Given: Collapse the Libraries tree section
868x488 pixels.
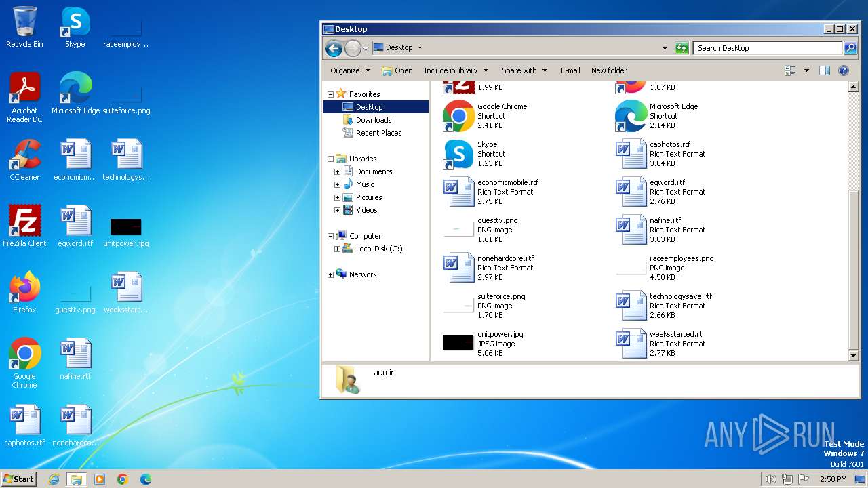Looking at the screenshot, I should [330, 159].
